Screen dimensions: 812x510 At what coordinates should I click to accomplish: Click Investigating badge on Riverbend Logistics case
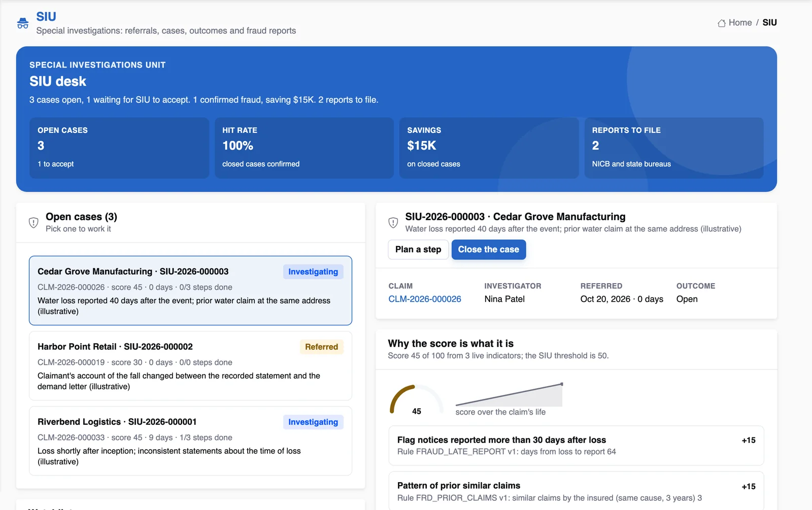pyautogui.click(x=313, y=422)
